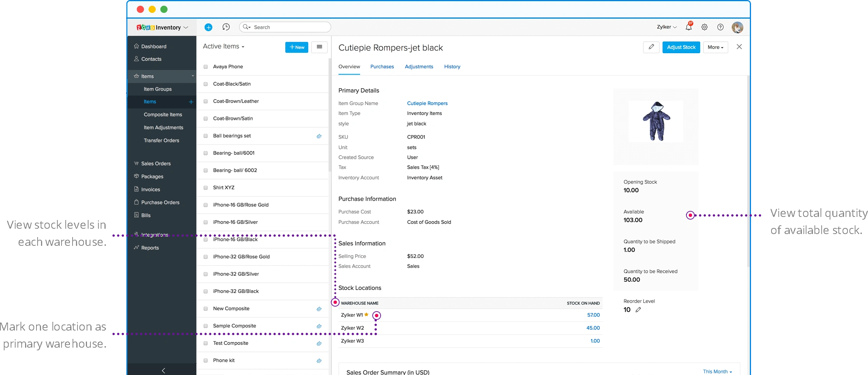868x375 pixels.
Task: Open settings gear icon
Action: coord(704,27)
